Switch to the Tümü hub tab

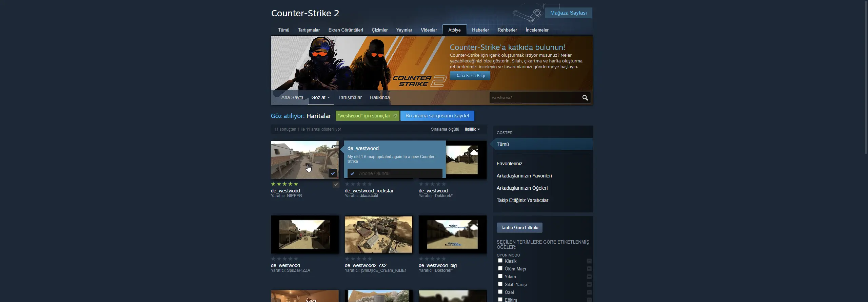[x=283, y=30]
